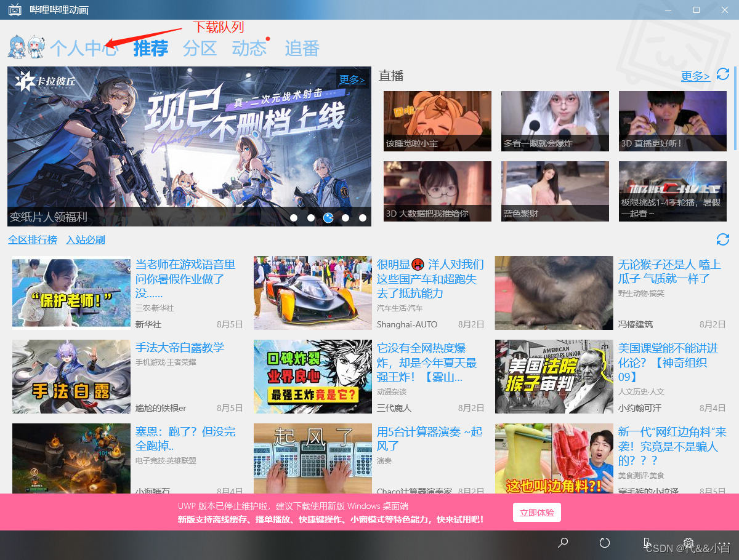This screenshot has height=560, width=739.
Task: Open live stream 该睡觉啦小宝
Action: [x=437, y=121]
